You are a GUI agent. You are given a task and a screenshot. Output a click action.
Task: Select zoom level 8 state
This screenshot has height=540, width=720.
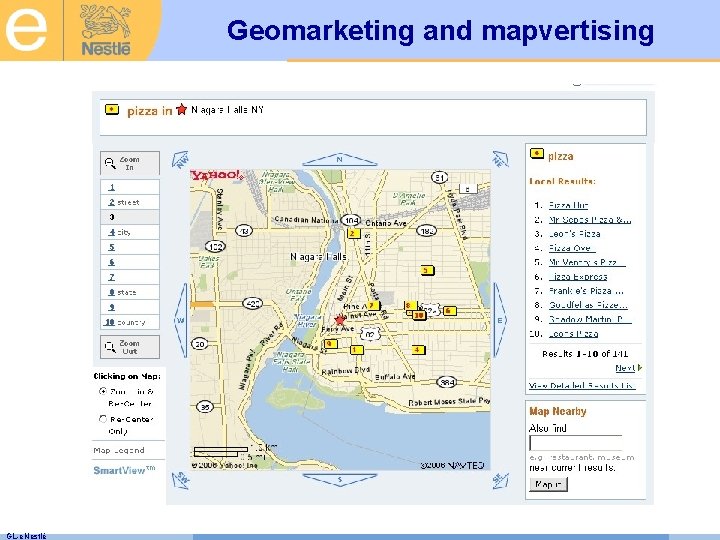(130, 292)
